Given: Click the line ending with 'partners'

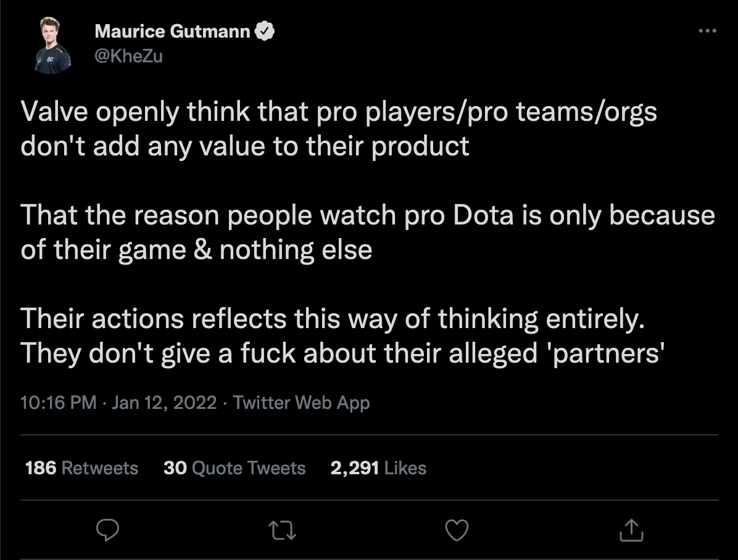Looking at the screenshot, I should pyautogui.click(x=342, y=353).
